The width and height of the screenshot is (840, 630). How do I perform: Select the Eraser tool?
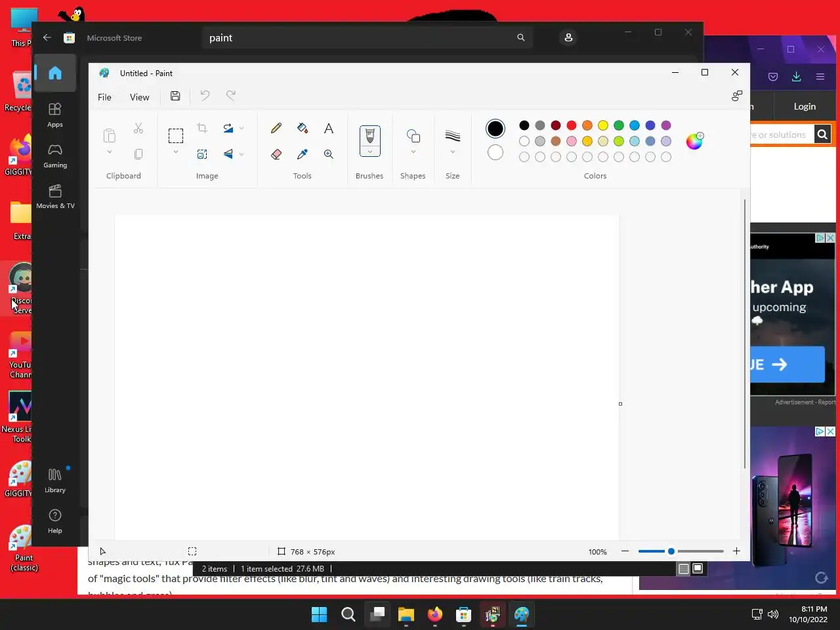point(276,154)
